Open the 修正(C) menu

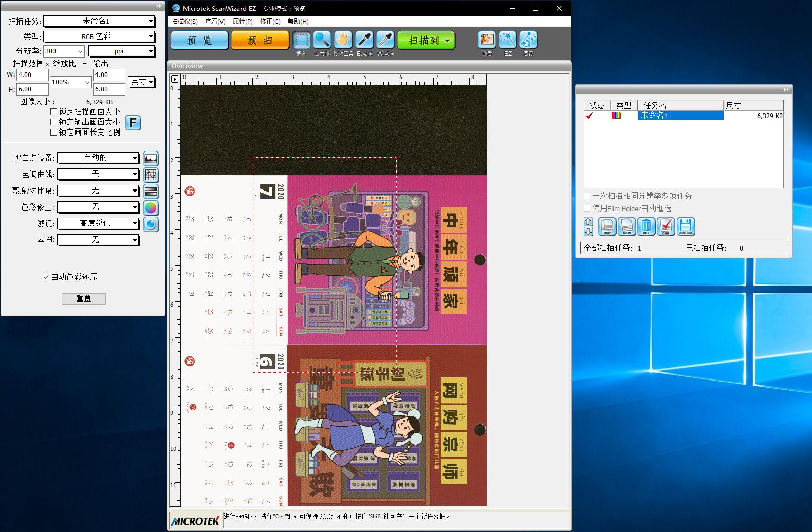click(x=270, y=22)
